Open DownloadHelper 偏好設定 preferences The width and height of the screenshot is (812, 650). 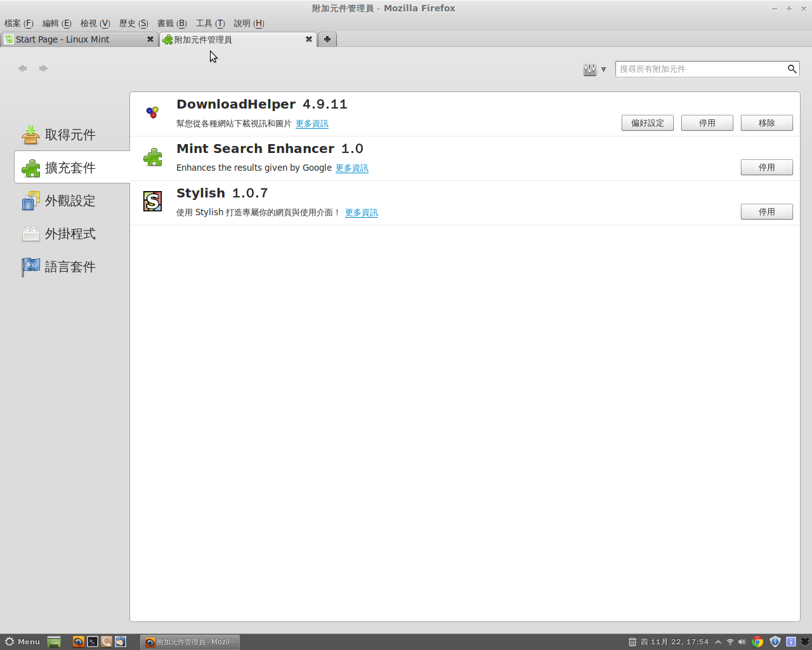648,123
